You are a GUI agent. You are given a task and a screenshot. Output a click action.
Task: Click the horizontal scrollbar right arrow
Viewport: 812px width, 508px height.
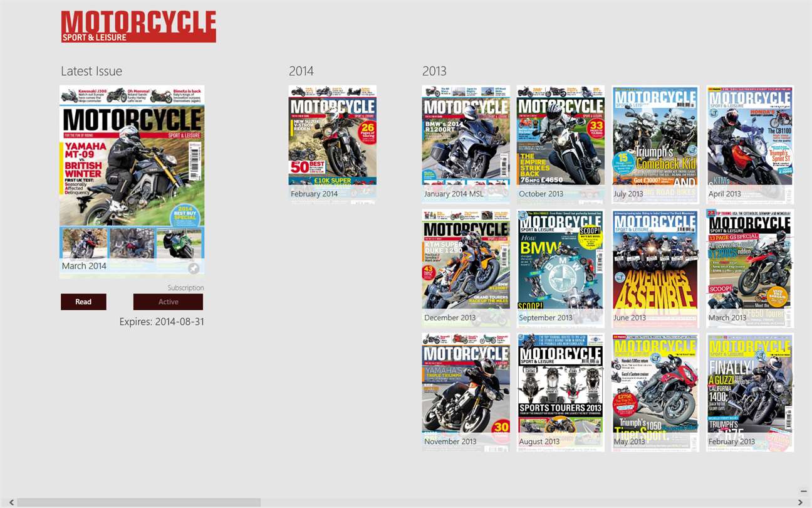point(800,502)
